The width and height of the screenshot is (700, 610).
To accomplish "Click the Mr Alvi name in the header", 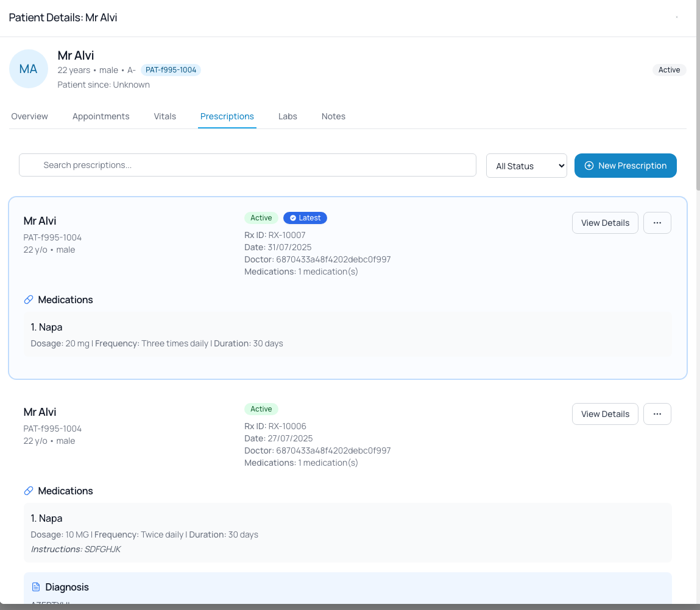I will (76, 56).
